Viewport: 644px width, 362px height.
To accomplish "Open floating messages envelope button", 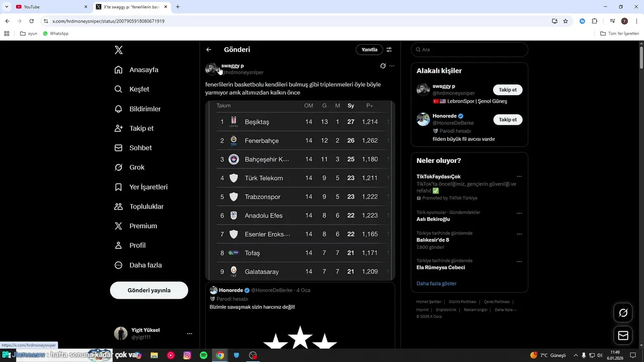I will (623, 335).
